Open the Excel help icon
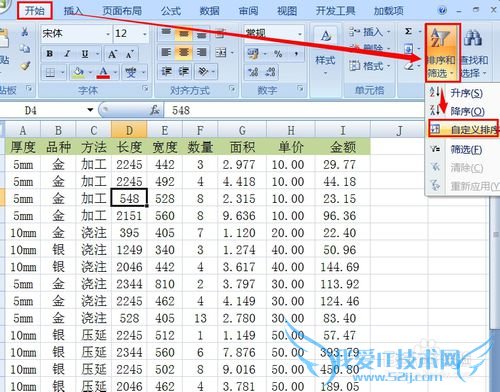Image resolution: width=500 pixels, height=392 pixels. (442, 10)
